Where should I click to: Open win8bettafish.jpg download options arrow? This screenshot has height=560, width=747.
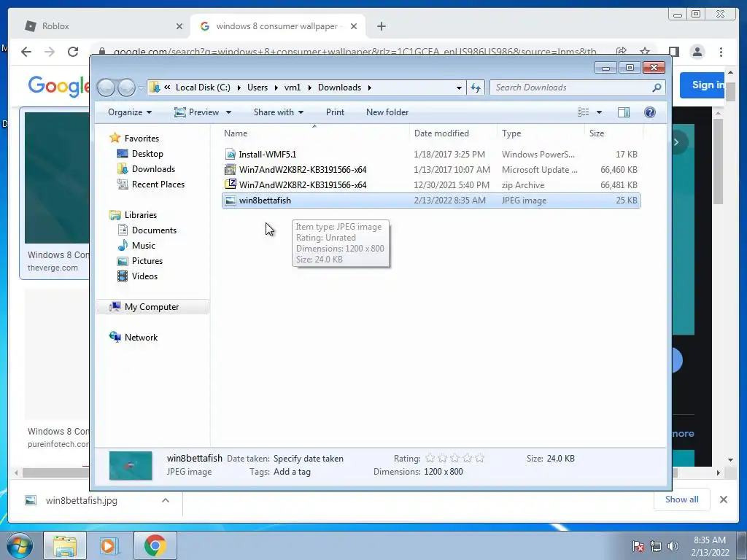tap(166, 500)
